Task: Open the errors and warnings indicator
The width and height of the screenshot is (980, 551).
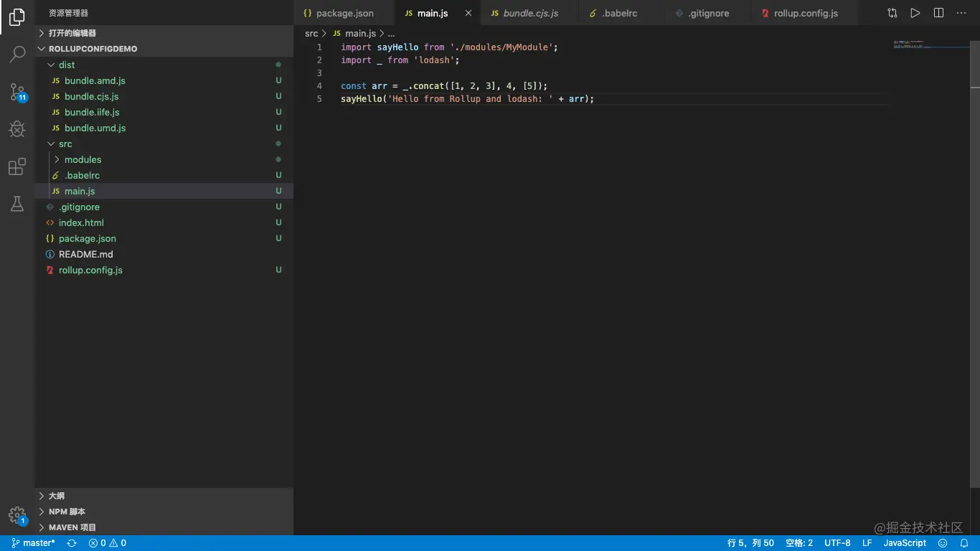Action: coord(108,543)
